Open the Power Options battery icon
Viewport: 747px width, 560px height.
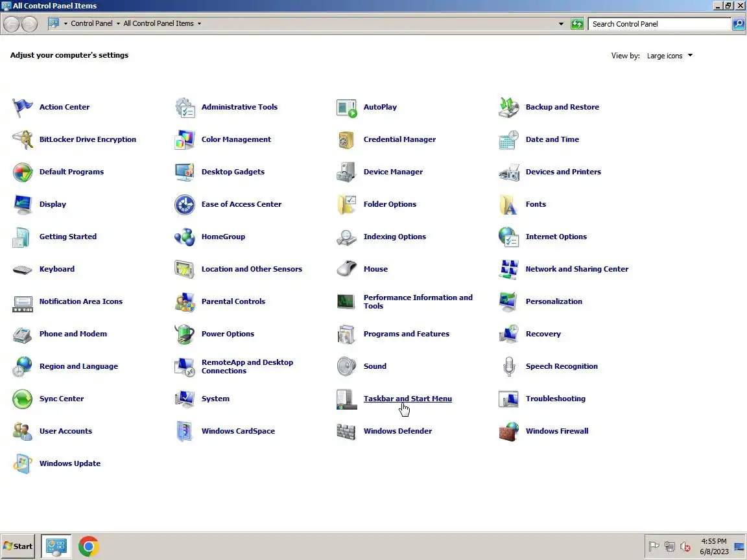click(x=185, y=334)
